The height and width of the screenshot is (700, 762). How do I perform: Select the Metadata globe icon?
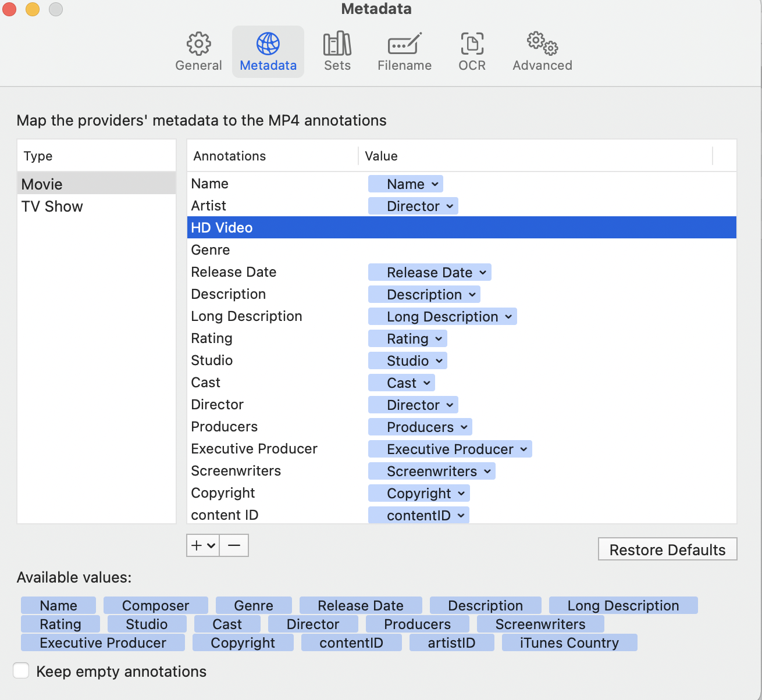coord(268,44)
